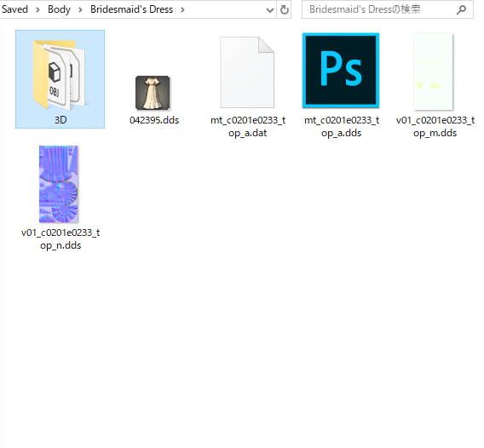Click the v01_c0201e0233_top_n.dds file name label
Screen dimensions: 484x448
point(60,238)
